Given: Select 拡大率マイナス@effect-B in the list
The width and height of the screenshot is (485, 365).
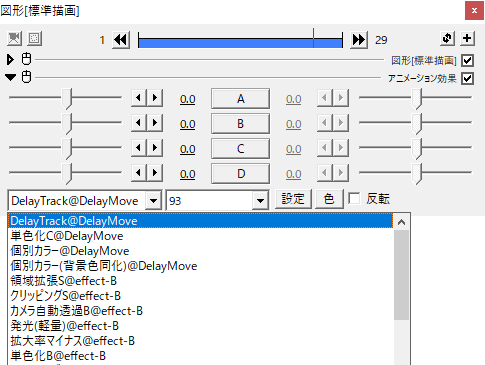Looking at the screenshot, I should [x=201, y=341].
